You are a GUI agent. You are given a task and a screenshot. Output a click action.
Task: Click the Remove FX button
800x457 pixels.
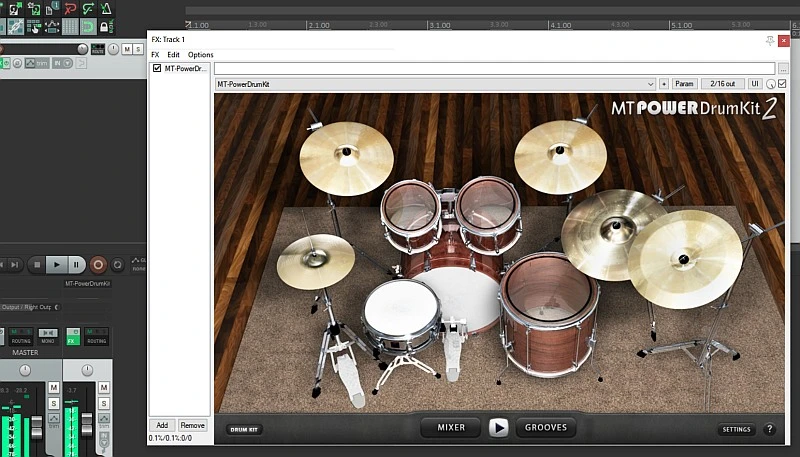pyautogui.click(x=192, y=425)
